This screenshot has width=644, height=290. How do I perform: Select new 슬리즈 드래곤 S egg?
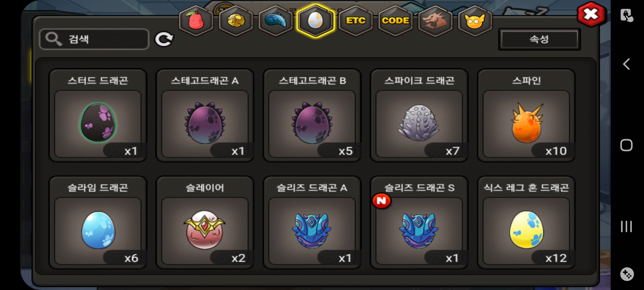point(419,223)
